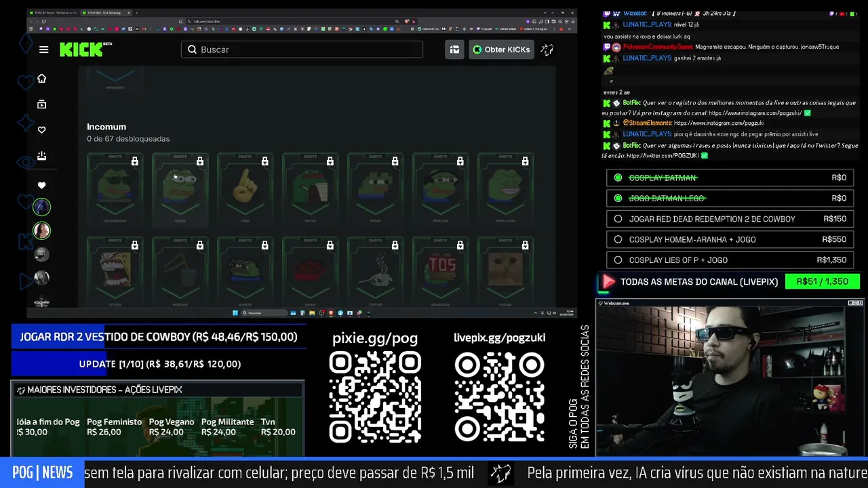Open the screaming yellow face emote card

coord(115,271)
